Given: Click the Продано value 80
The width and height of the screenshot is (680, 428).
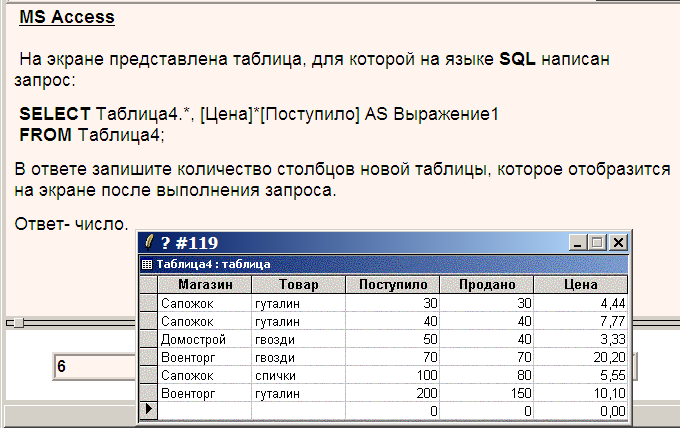Looking at the screenshot, I should coord(487,376).
